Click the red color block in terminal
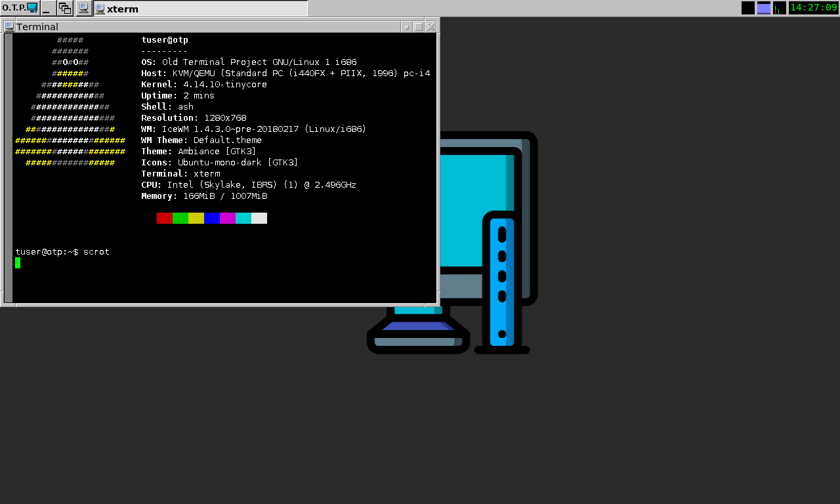The height and width of the screenshot is (504, 840). pos(165,218)
